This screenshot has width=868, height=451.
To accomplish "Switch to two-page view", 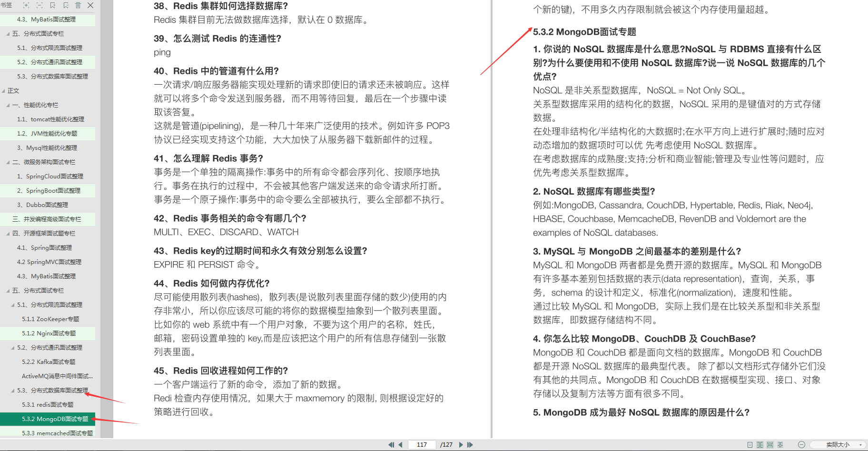I will 760,445.
